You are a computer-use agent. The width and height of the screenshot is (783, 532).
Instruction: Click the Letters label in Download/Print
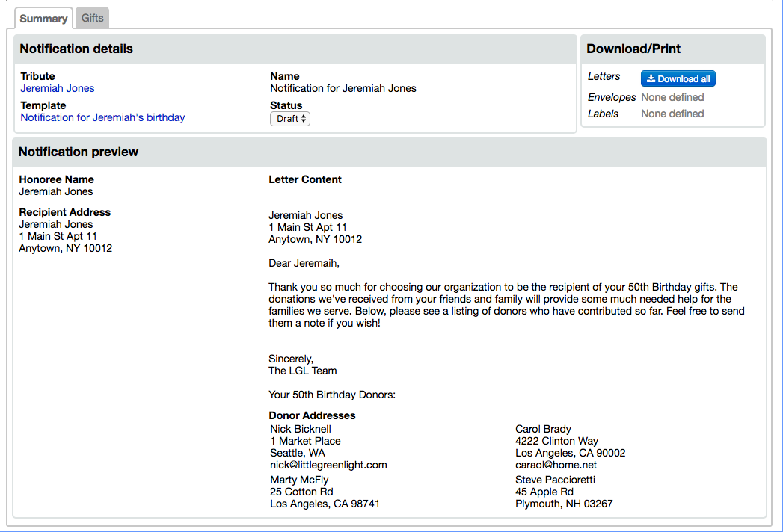click(604, 76)
